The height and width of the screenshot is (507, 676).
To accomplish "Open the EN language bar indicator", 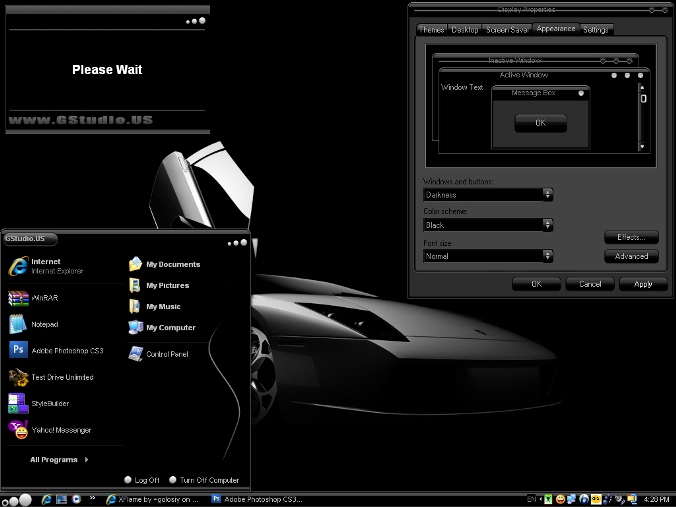I will click(x=532, y=499).
